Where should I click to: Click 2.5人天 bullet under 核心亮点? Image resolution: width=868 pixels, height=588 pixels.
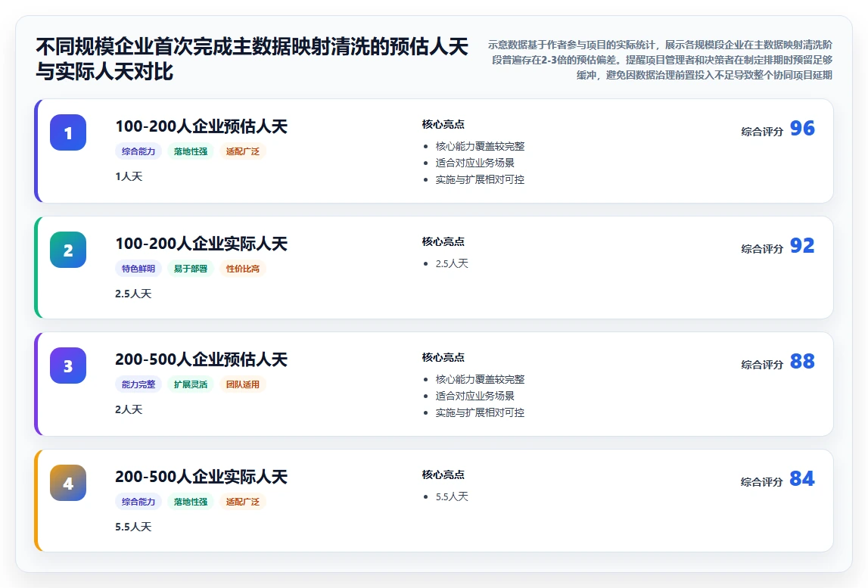[452, 263]
